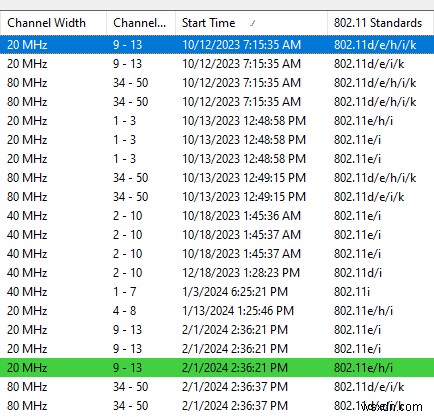Click the cell reading exactly 802.11i

pyautogui.click(x=352, y=292)
